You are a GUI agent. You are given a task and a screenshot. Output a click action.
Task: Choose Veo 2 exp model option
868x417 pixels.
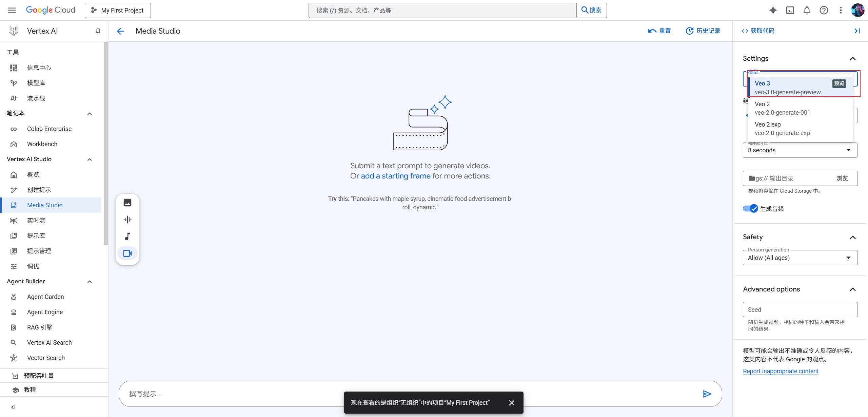pyautogui.click(x=800, y=129)
